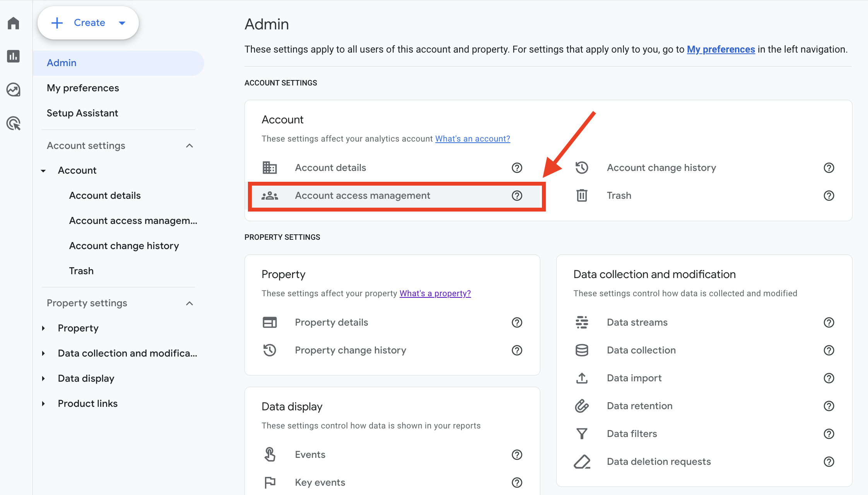Open help for Data retention

(x=829, y=406)
